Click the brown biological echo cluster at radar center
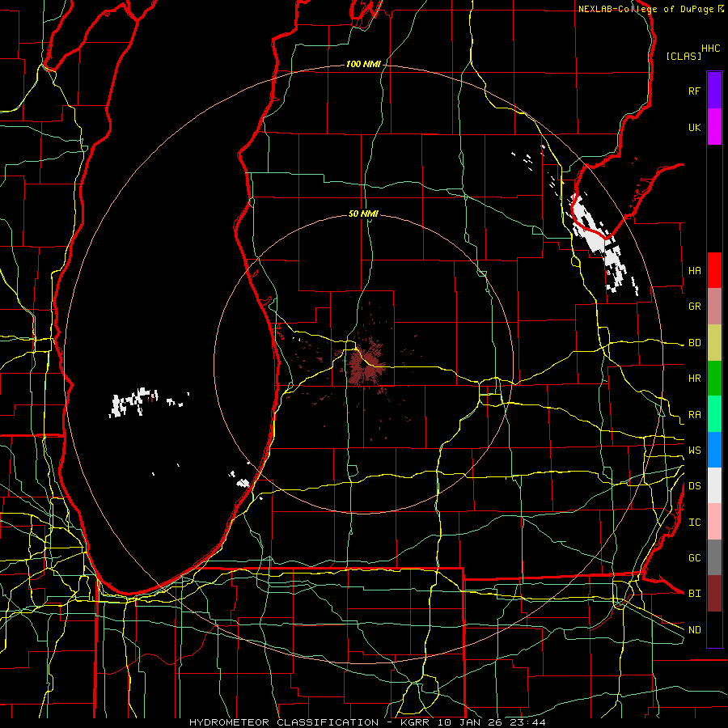The width and height of the screenshot is (728, 728). tap(365, 365)
